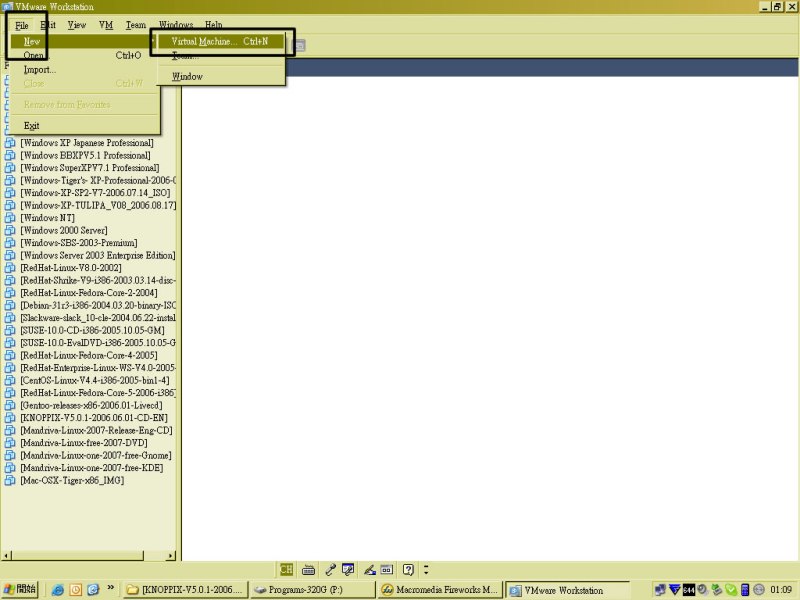Click the CH input language indicator
This screenshot has width=800, height=600.
tap(286, 569)
